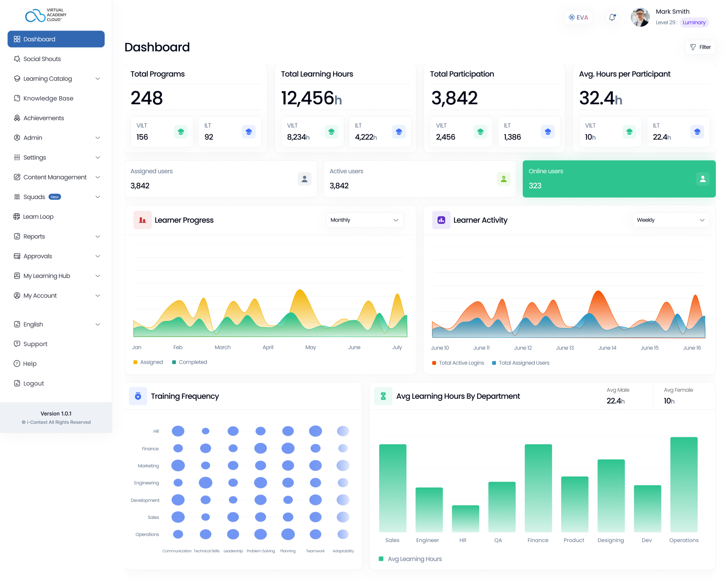728x583 pixels.
Task: Click Total Programs VILT graduation cap icon
Action: click(181, 132)
